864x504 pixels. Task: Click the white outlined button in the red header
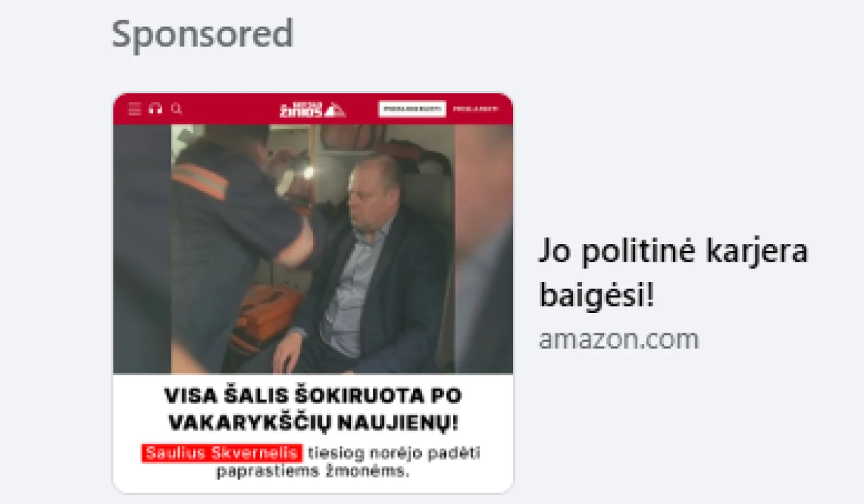pyautogui.click(x=412, y=109)
